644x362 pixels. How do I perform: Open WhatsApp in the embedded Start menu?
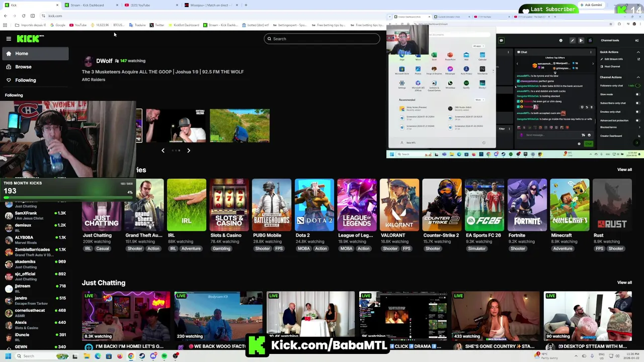point(450,83)
